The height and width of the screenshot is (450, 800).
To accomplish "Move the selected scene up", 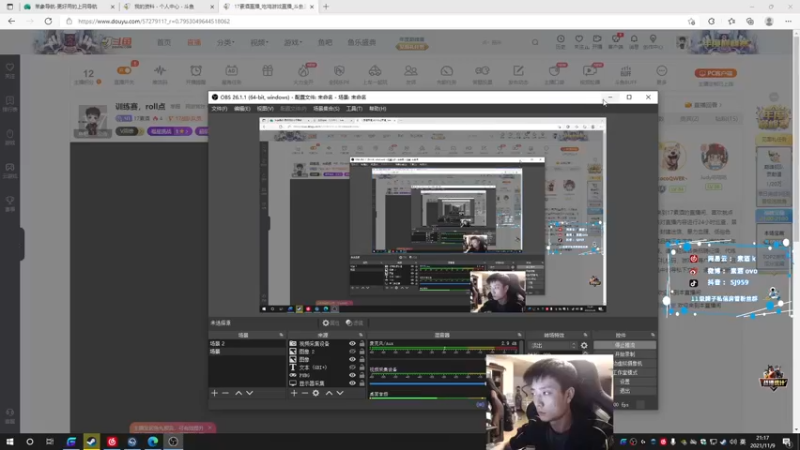I will point(238,393).
